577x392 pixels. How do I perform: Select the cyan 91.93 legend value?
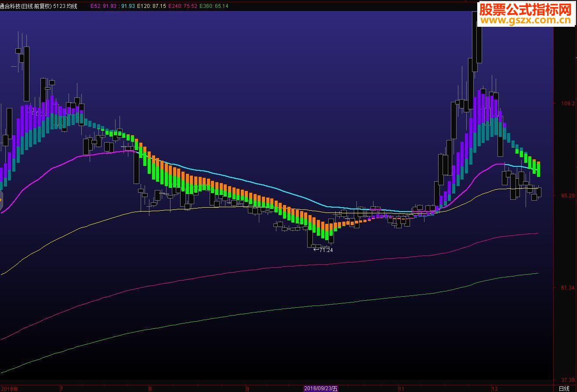[x=128, y=6]
